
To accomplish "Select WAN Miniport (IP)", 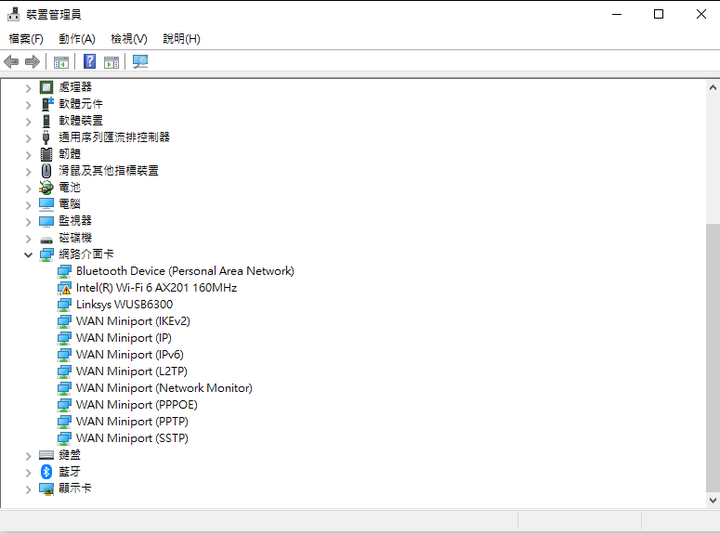I will click(124, 338).
